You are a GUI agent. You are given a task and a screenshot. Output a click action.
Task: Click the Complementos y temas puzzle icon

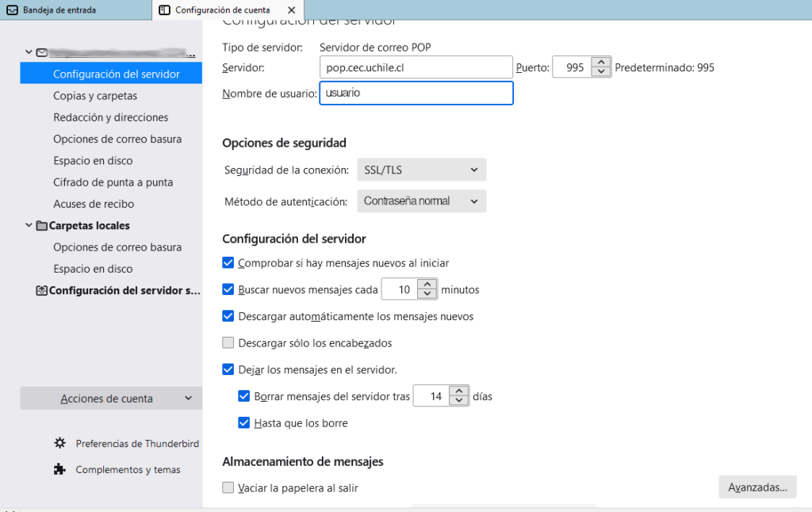[x=59, y=469]
